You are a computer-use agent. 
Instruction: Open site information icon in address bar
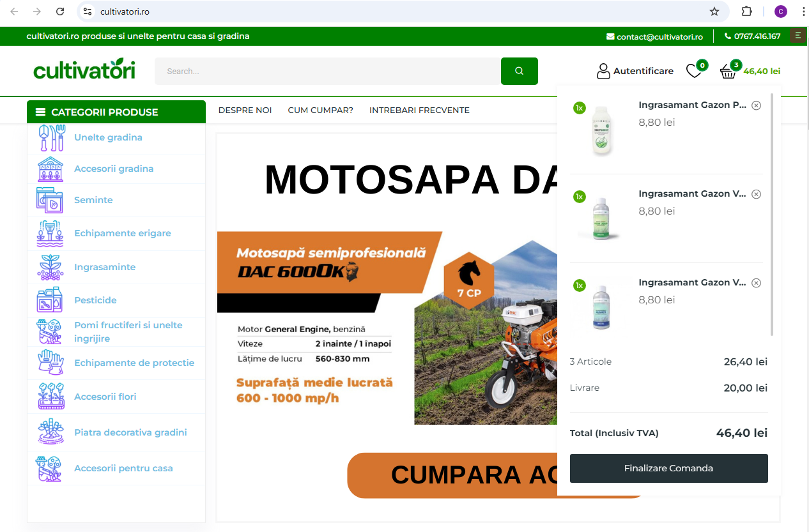[x=88, y=11]
